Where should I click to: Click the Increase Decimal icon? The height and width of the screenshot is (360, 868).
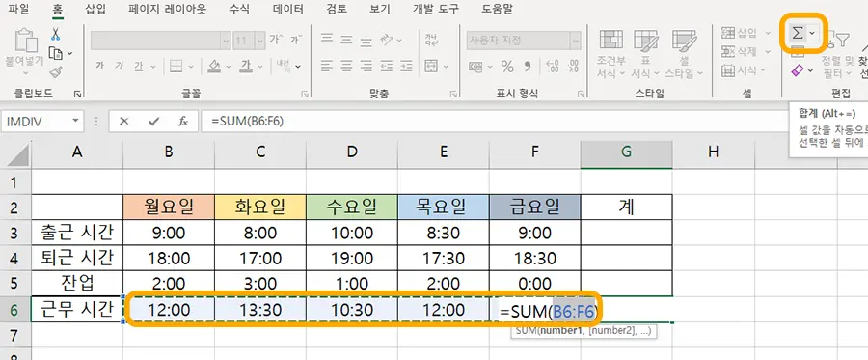pyautogui.click(x=552, y=67)
